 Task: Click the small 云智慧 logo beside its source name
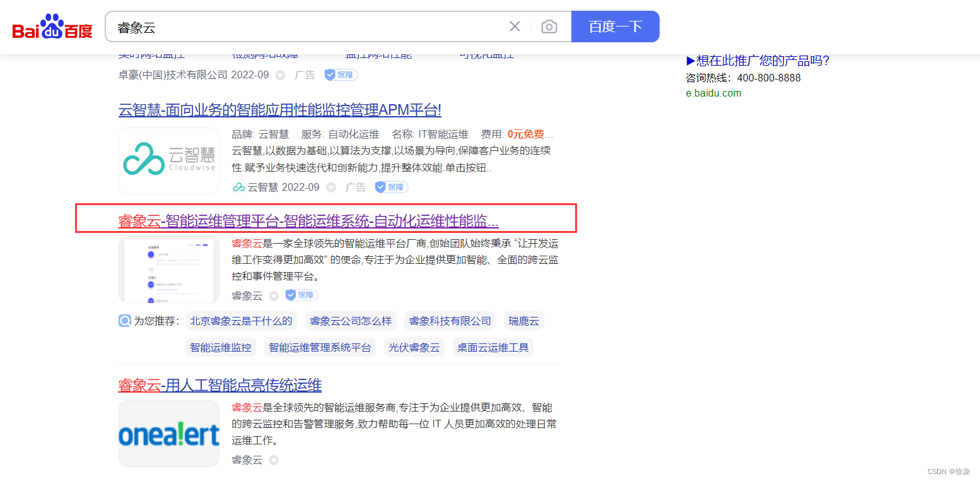(x=238, y=187)
